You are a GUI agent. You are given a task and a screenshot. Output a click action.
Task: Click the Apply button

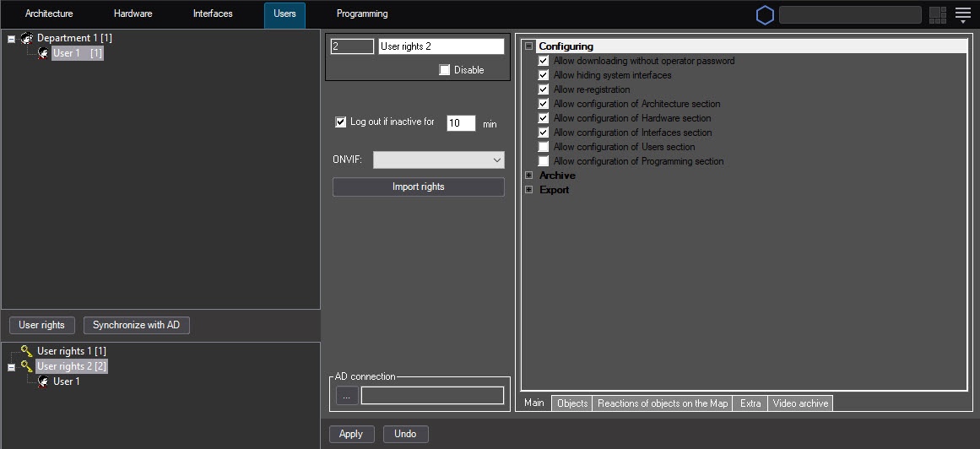(x=350, y=434)
